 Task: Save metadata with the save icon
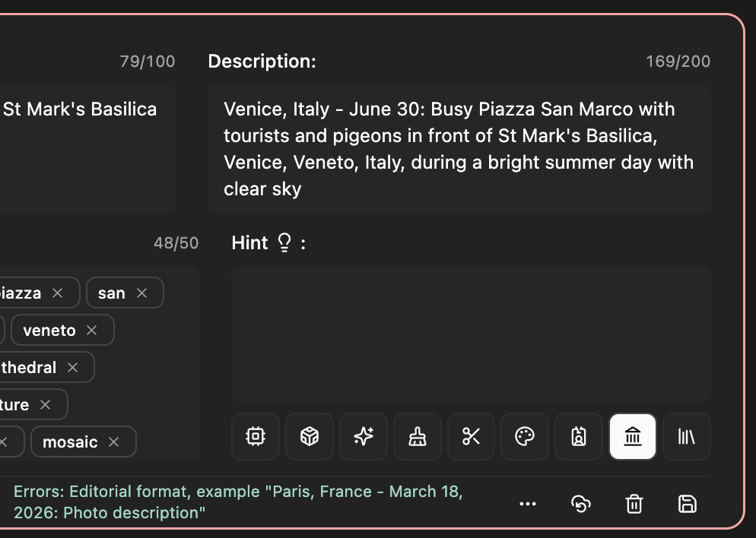coord(687,504)
